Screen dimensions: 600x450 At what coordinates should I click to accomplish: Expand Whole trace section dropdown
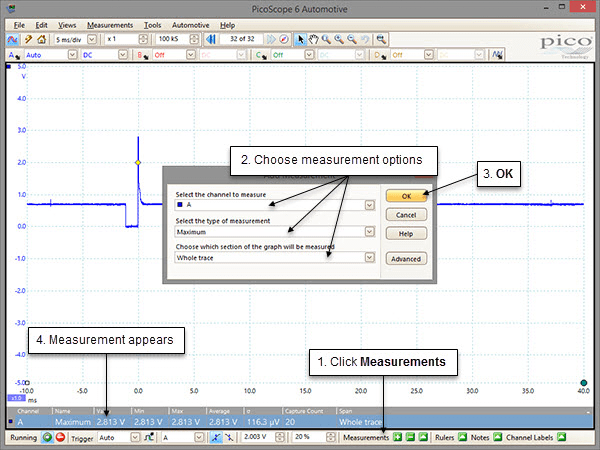[x=369, y=258]
